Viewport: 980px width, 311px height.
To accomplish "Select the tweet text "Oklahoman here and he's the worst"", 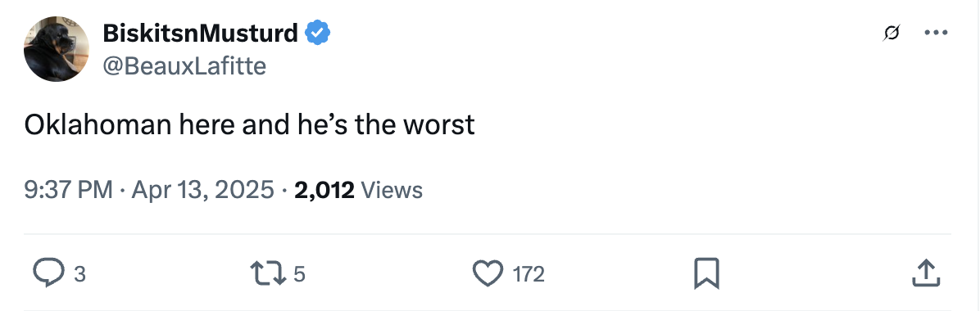I will (x=249, y=125).
